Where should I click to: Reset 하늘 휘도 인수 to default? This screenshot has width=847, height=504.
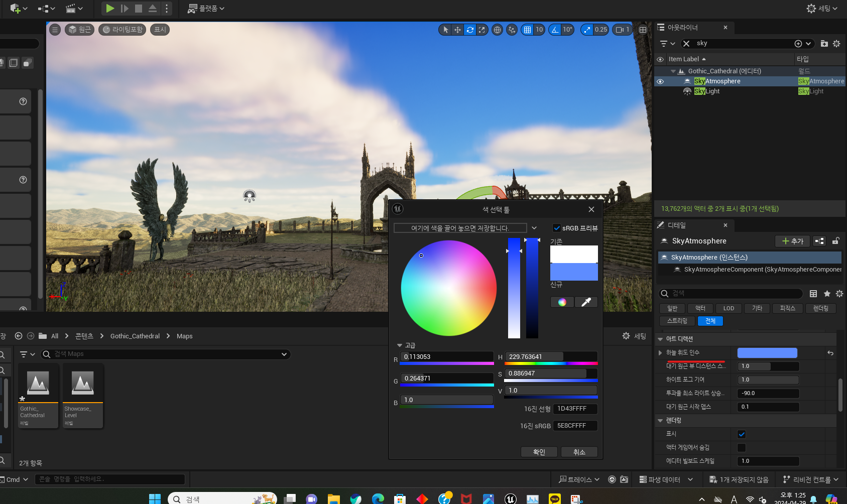click(x=830, y=353)
